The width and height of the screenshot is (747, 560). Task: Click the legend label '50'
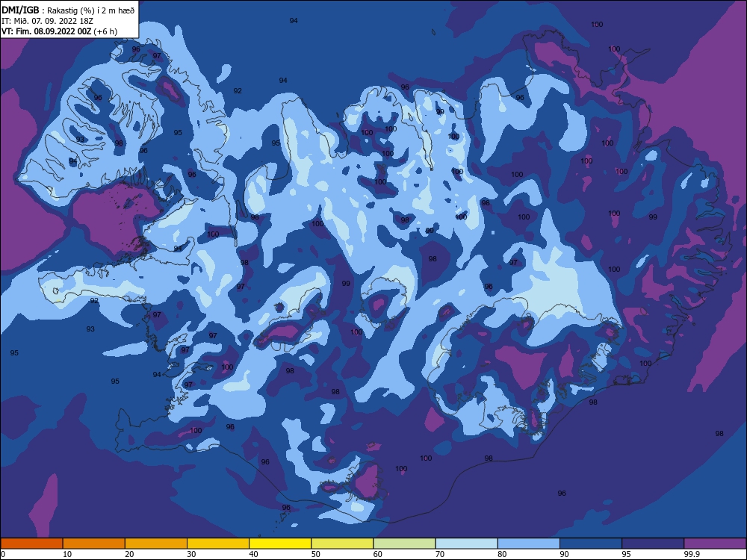(x=316, y=554)
